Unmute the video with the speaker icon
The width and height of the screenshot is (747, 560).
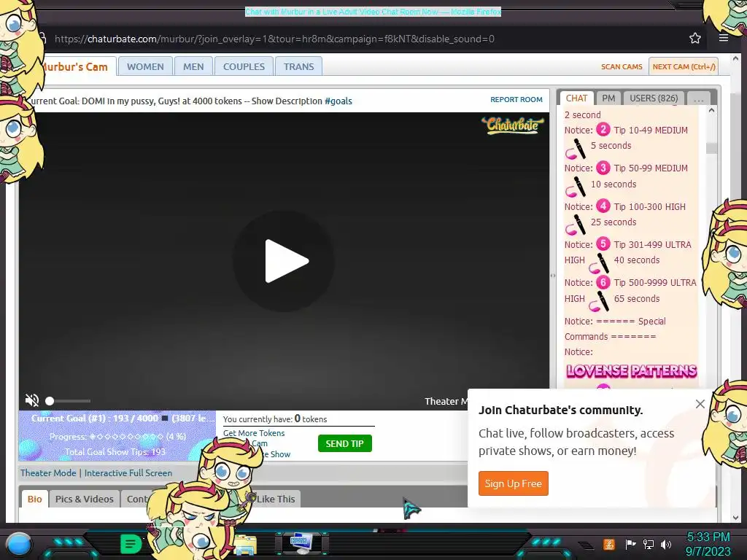click(x=32, y=400)
